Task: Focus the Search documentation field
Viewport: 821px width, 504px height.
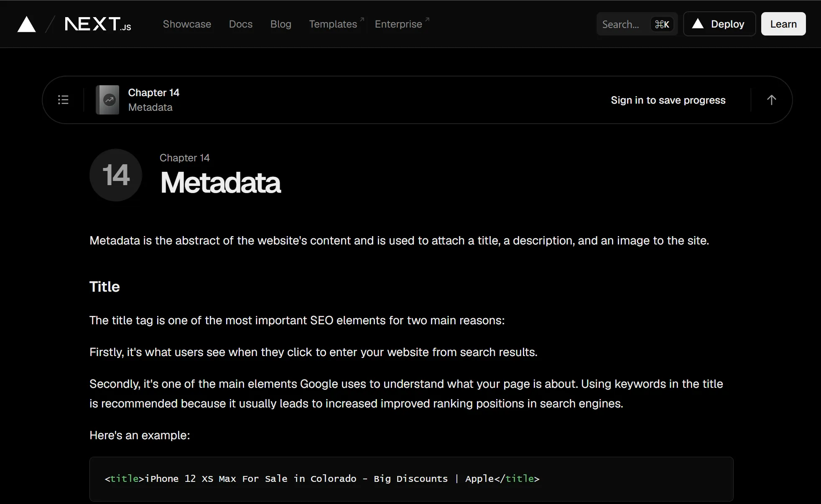Action: point(637,24)
